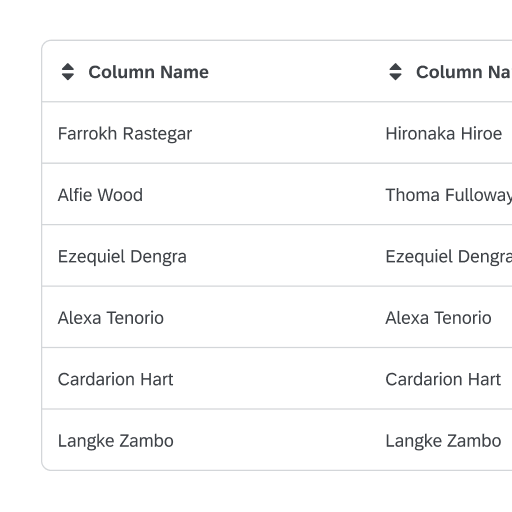Click up arrow of first column sorter
This screenshot has width=512, height=512.
tap(68, 66)
